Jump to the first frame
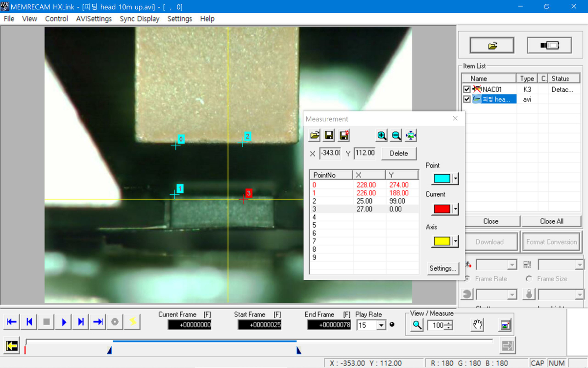 tap(12, 322)
